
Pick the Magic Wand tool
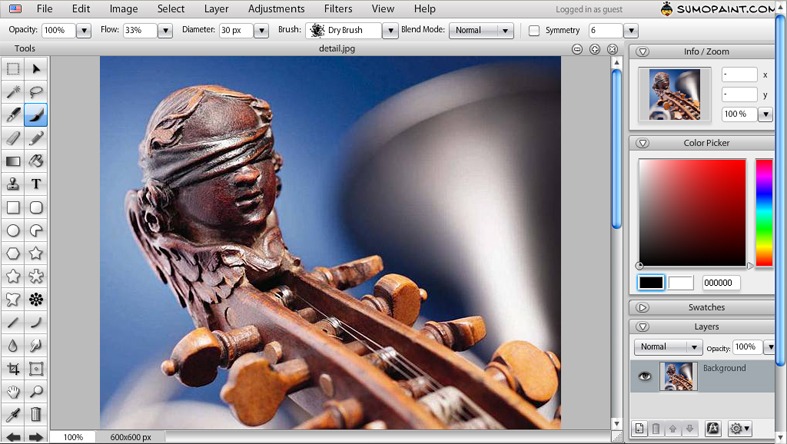pyautogui.click(x=13, y=92)
